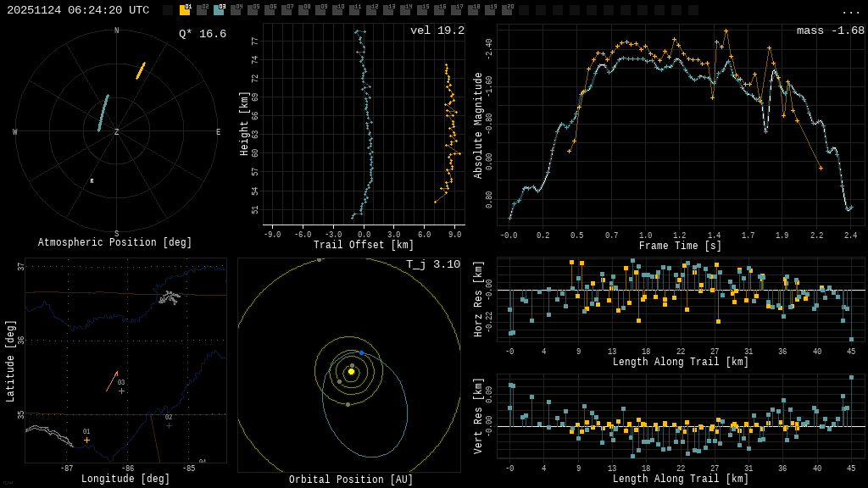Click station 03 cross marker on the map
This screenshot has height=488, width=868.
coord(121,391)
